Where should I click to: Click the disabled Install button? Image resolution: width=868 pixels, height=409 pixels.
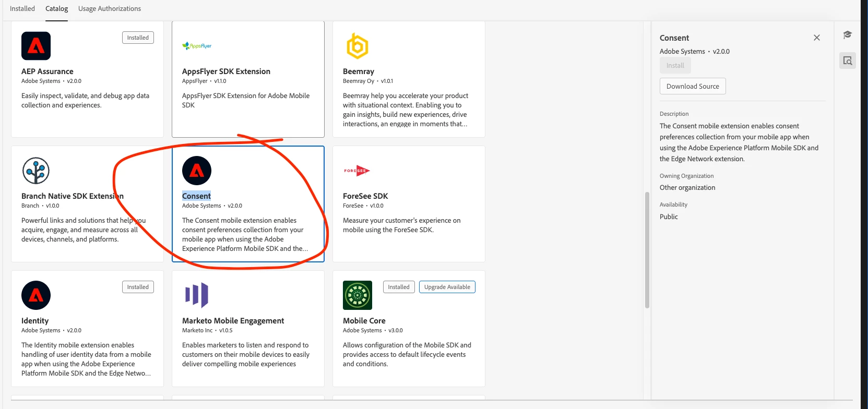point(675,66)
